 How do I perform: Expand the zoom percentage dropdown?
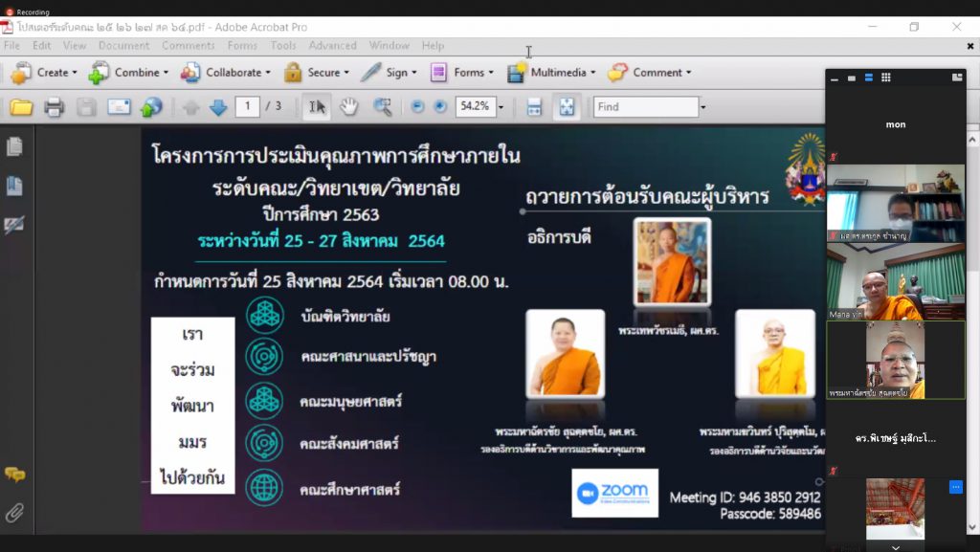point(501,107)
